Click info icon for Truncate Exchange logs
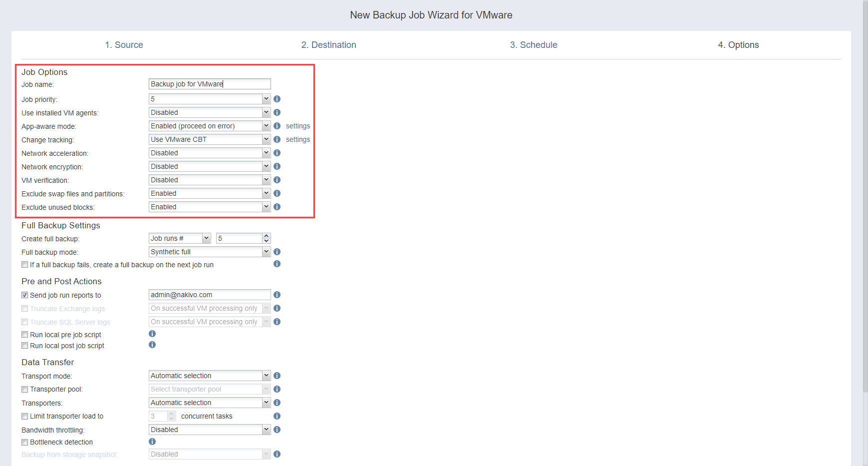This screenshot has width=868, height=466. 277,308
